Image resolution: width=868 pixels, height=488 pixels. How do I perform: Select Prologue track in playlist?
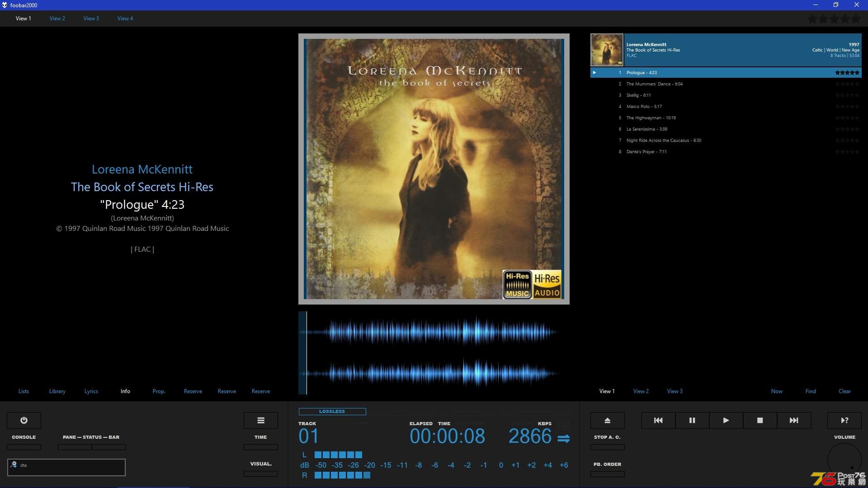coord(726,73)
